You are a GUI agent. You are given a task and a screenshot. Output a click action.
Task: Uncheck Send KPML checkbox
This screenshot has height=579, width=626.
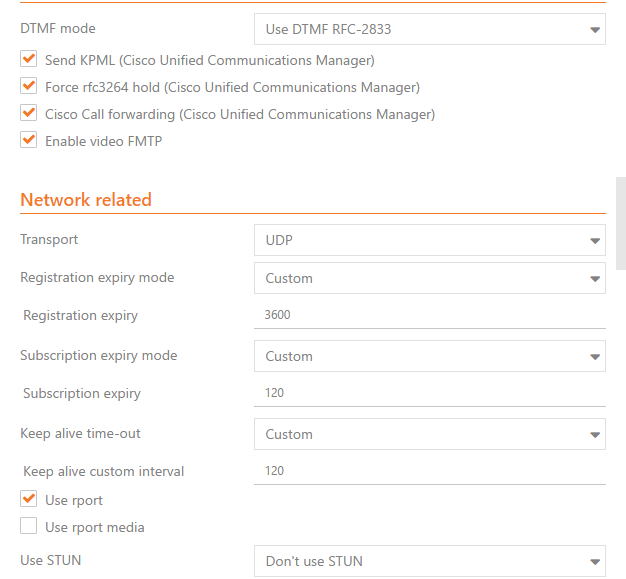coord(29,61)
